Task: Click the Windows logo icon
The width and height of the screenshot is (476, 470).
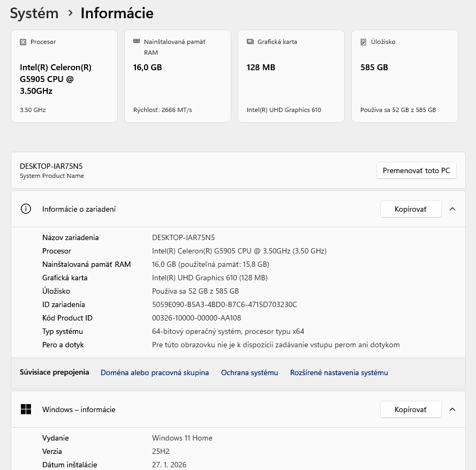Action: pos(26,409)
